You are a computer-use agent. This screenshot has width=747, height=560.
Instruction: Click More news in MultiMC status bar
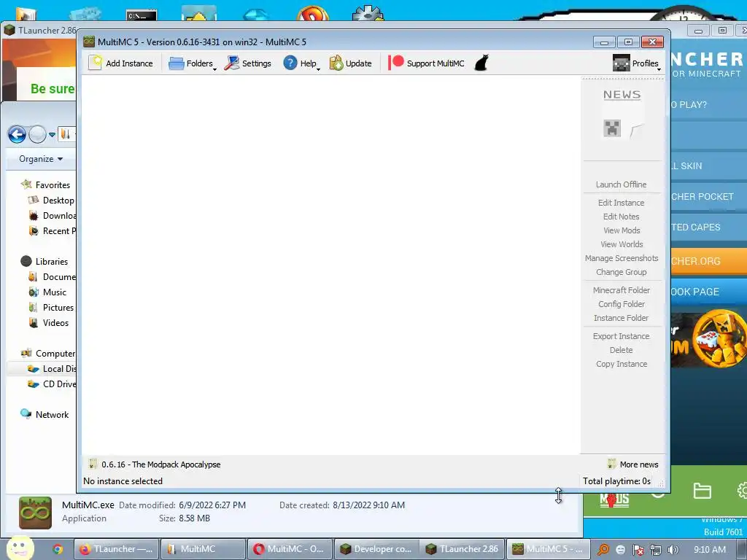click(633, 464)
